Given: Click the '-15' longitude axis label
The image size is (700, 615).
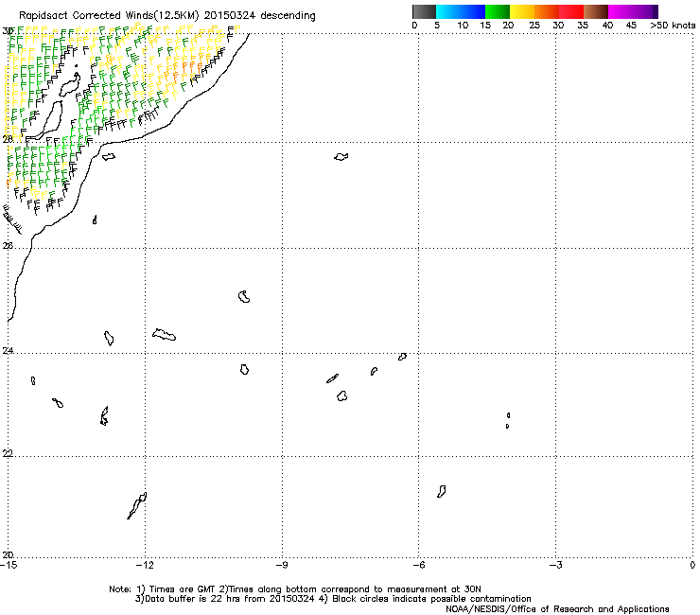Looking at the screenshot, I should pyautogui.click(x=9, y=566).
